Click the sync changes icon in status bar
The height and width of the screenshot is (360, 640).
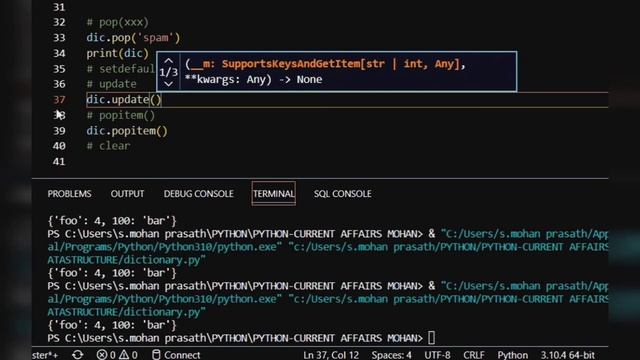[x=78, y=355]
